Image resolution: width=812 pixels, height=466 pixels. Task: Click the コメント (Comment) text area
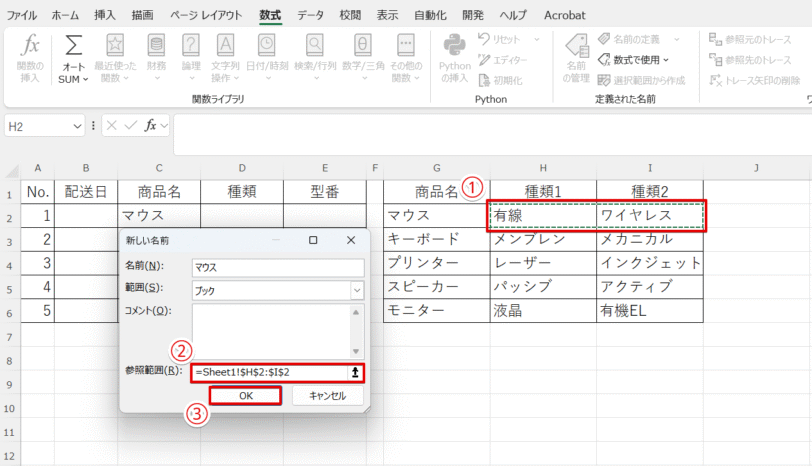coord(272,331)
